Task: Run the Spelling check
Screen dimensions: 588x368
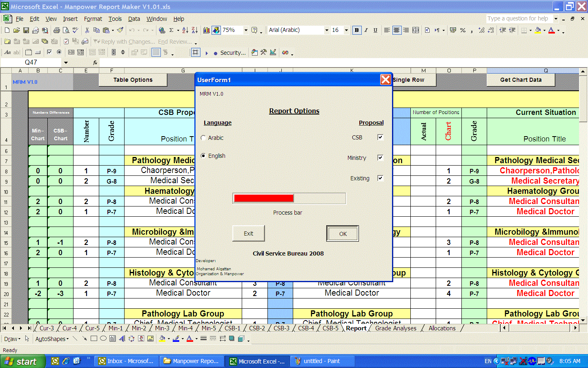Action: [x=75, y=30]
